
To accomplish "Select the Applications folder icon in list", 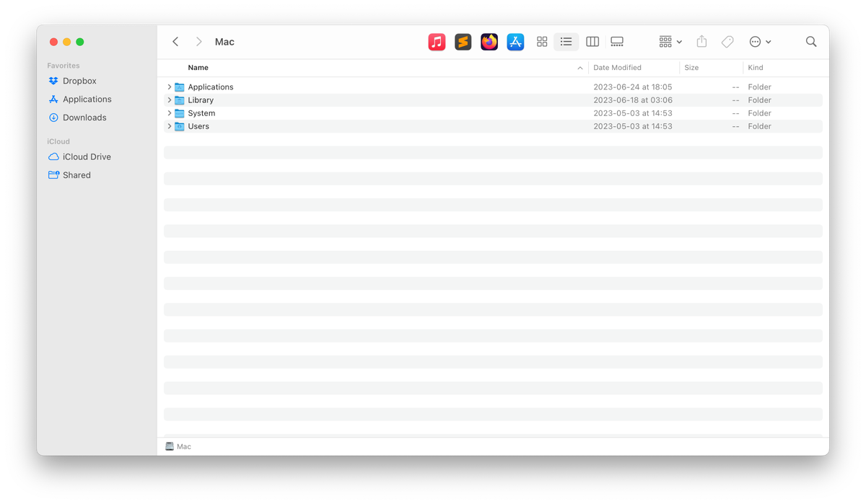I will tap(180, 87).
